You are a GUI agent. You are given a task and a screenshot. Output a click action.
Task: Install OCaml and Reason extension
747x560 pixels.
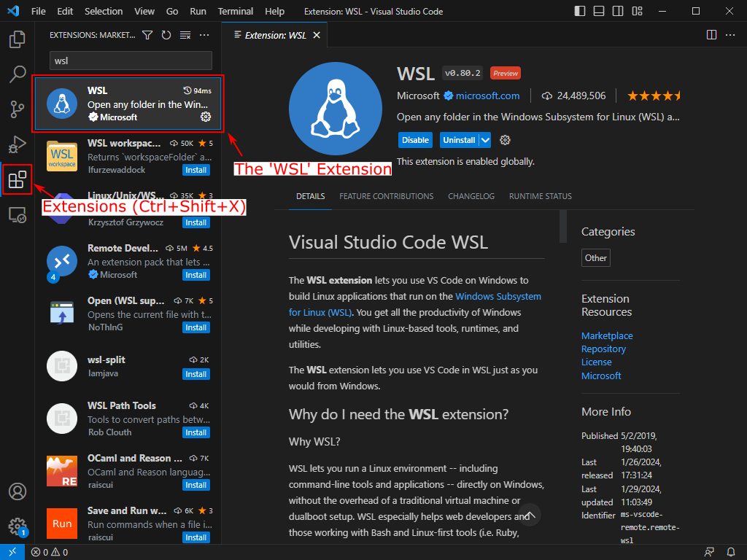196,485
